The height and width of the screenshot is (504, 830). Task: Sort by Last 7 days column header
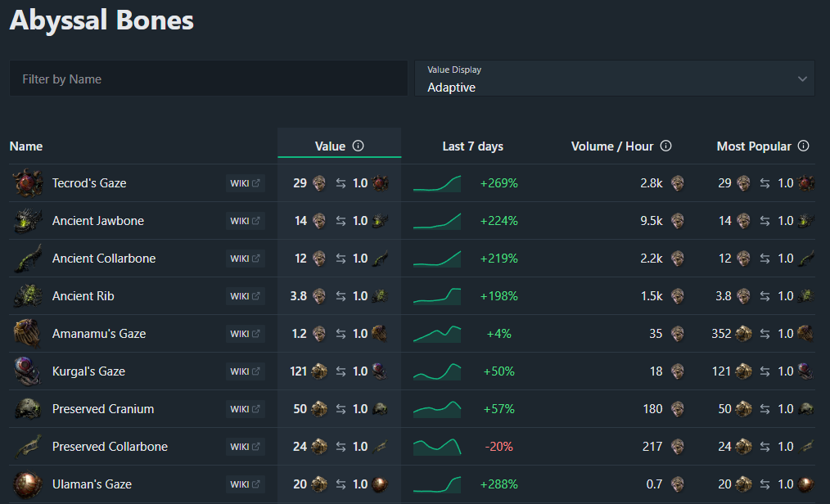click(472, 146)
